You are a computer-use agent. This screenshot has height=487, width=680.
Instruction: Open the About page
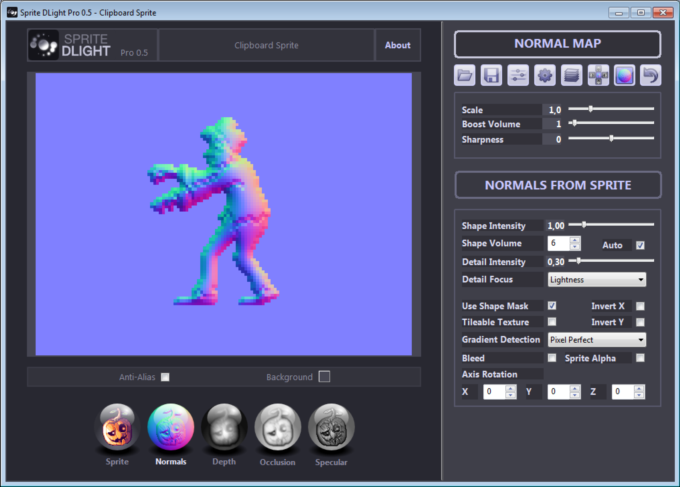[398, 45]
